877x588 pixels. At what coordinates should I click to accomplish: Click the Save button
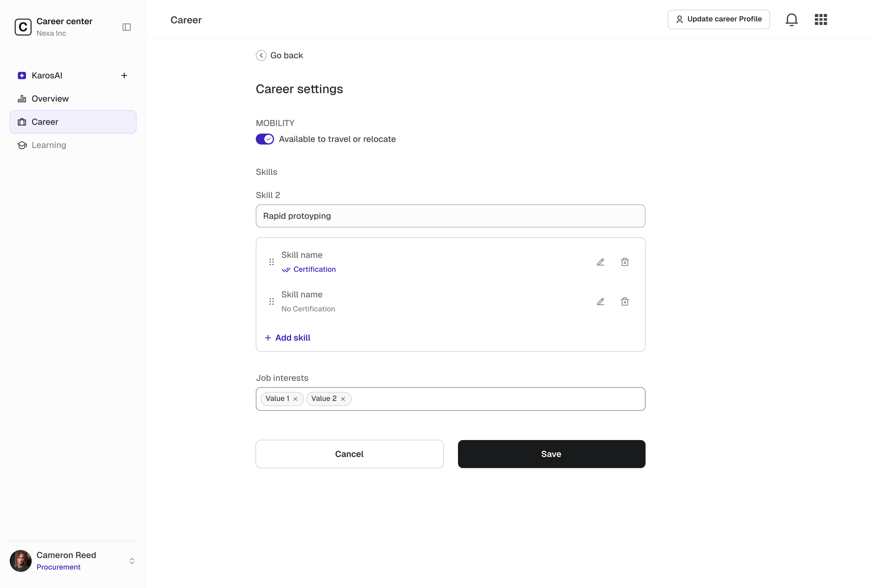[x=551, y=454]
